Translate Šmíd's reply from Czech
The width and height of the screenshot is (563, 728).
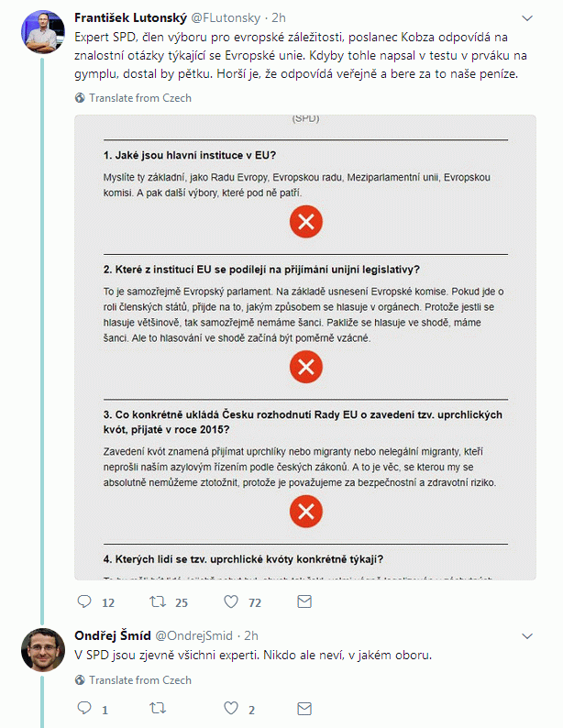[x=134, y=680]
